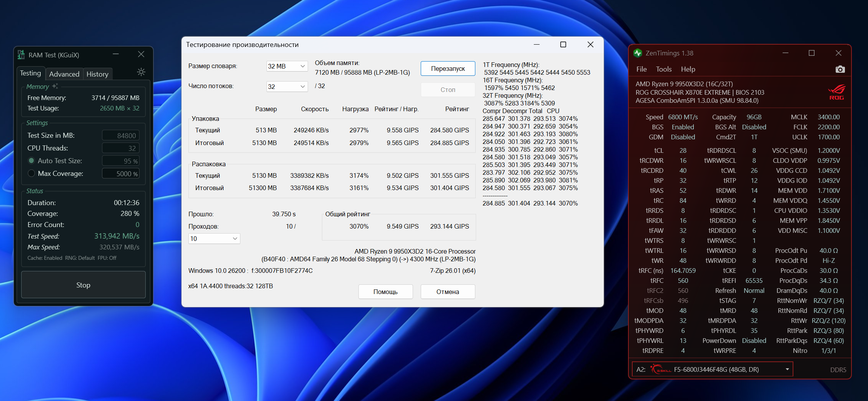Click the Capacity value '96GB' in ZenTimings
Image resolution: width=868 pixels, height=401 pixels.
click(754, 117)
